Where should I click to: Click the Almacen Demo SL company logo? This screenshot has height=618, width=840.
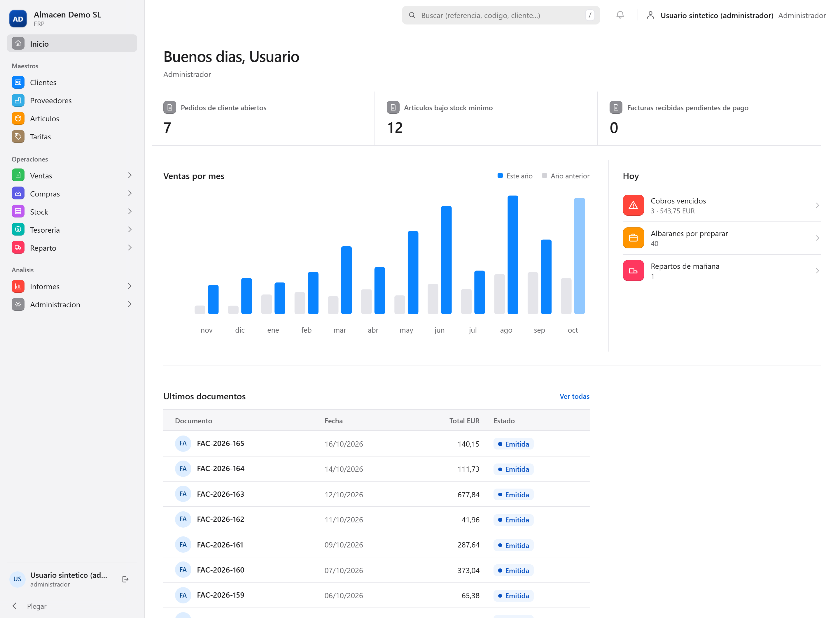point(18,19)
